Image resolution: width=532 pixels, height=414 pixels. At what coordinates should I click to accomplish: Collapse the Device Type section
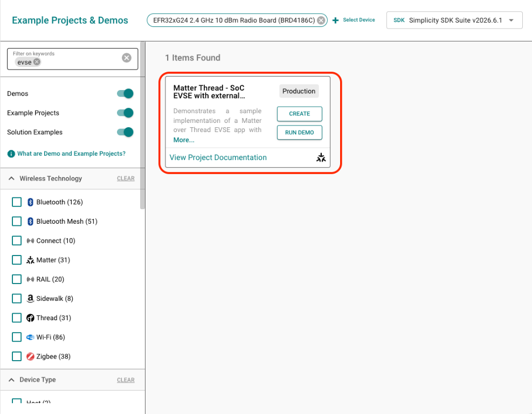11,379
